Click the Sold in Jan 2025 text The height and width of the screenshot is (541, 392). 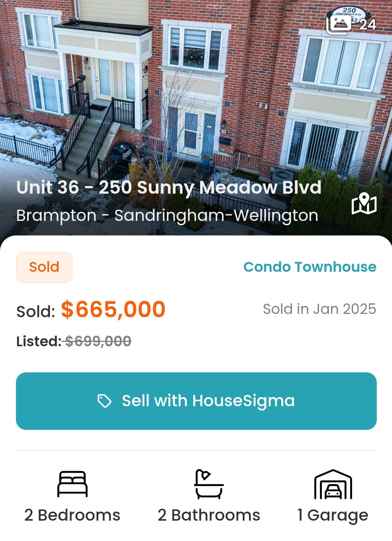pos(319,309)
